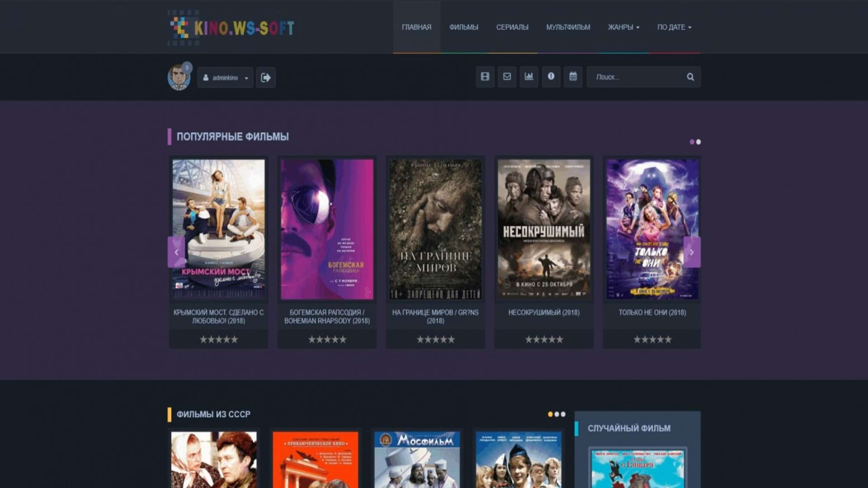Go to previous popular films slide

point(176,252)
